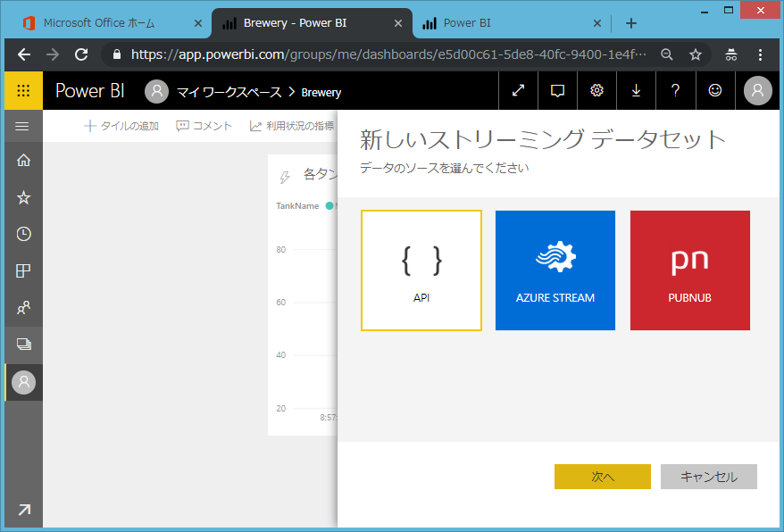784x532 pixels.
Task: Click the キャンセル button
Action: click(709, 477)
